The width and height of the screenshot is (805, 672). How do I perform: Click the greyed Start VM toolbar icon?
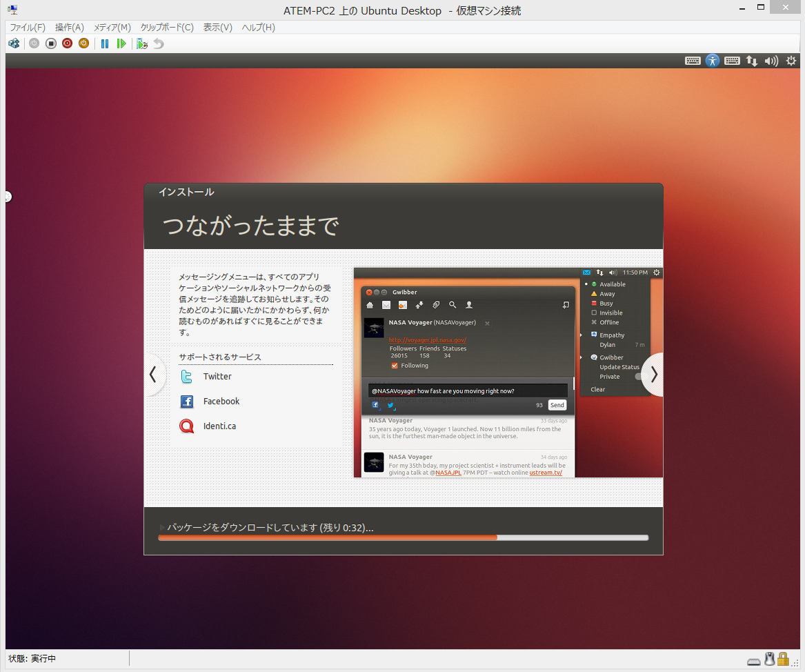(34, 43)
